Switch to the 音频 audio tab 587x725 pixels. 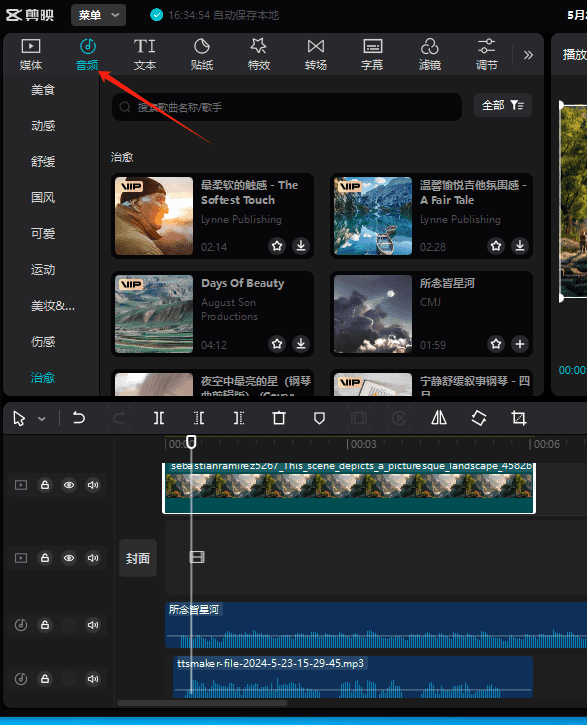coord(87,55)
